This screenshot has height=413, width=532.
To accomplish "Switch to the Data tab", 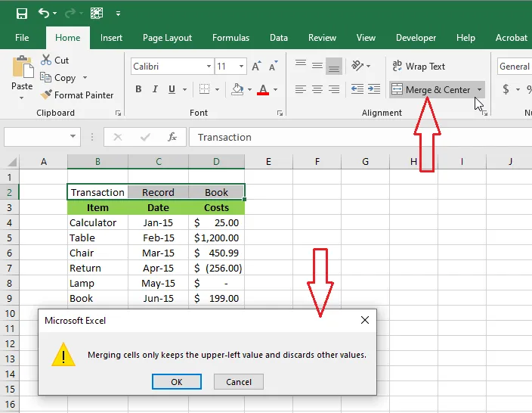I will 279,38.
